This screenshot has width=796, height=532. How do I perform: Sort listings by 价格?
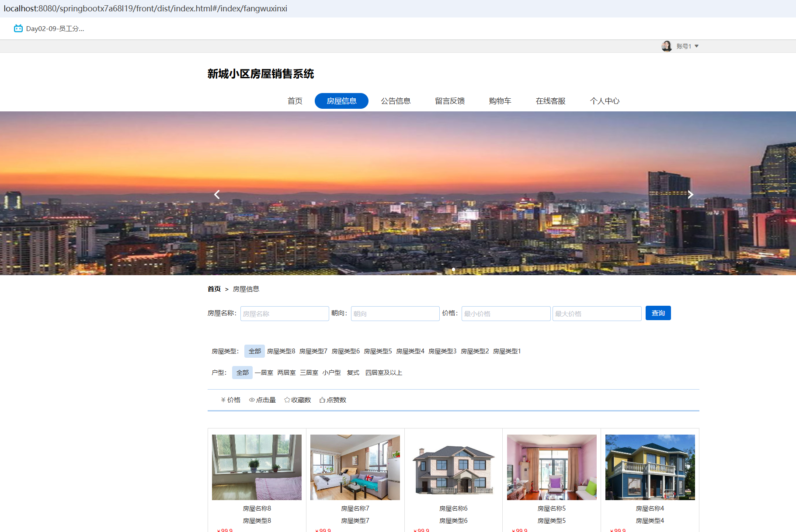pyautogui.click(x=231, y=400)
